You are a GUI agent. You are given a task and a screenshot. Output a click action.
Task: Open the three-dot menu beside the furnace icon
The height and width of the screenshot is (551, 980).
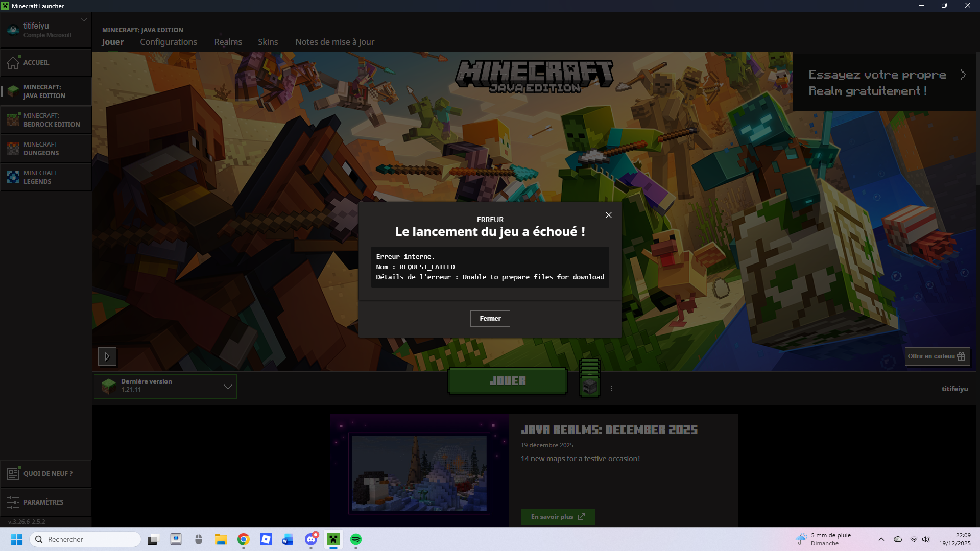(611, 389)
